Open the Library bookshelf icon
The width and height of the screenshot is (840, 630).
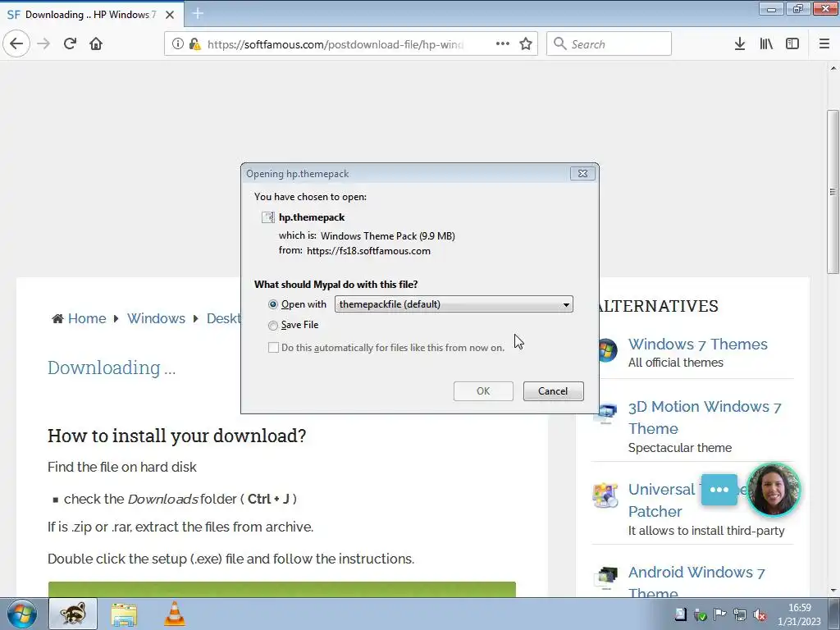[766, 44]
